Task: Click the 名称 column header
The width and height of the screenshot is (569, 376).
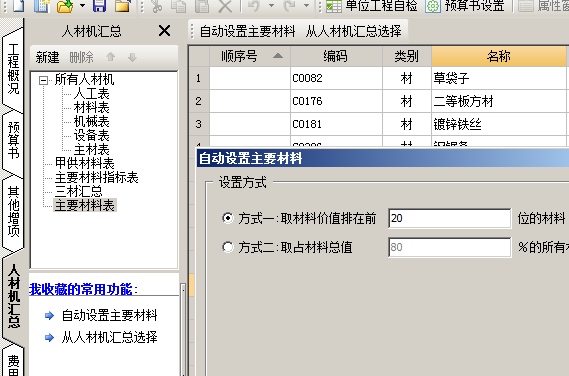Action: (x=499, y=56)
